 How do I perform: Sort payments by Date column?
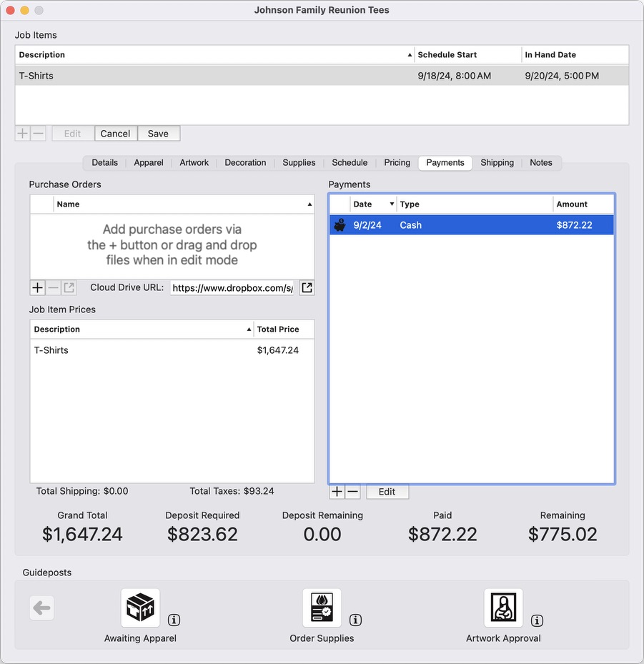pyautogui.click(x=373, y=204)
